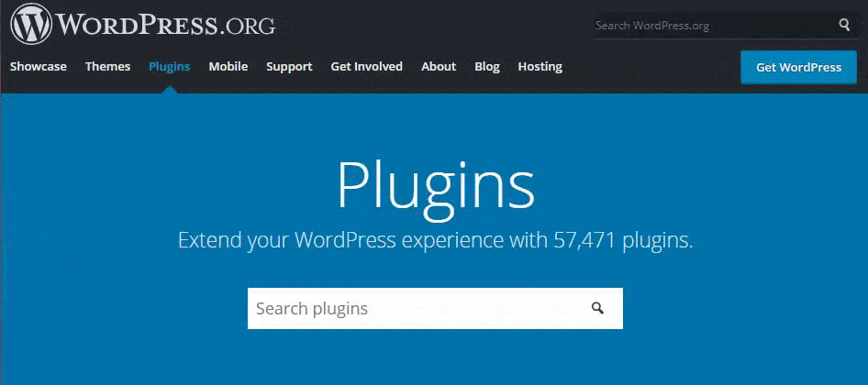Open the Mobile section

228,67
